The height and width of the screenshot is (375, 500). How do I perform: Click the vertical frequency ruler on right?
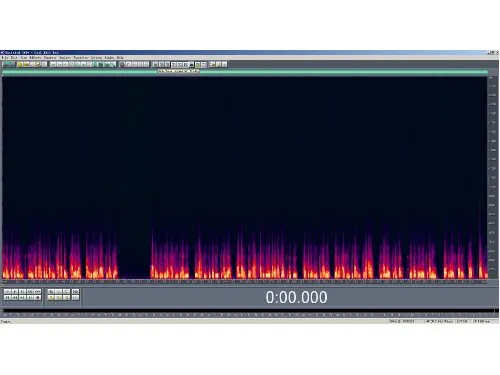coord(492,178)
